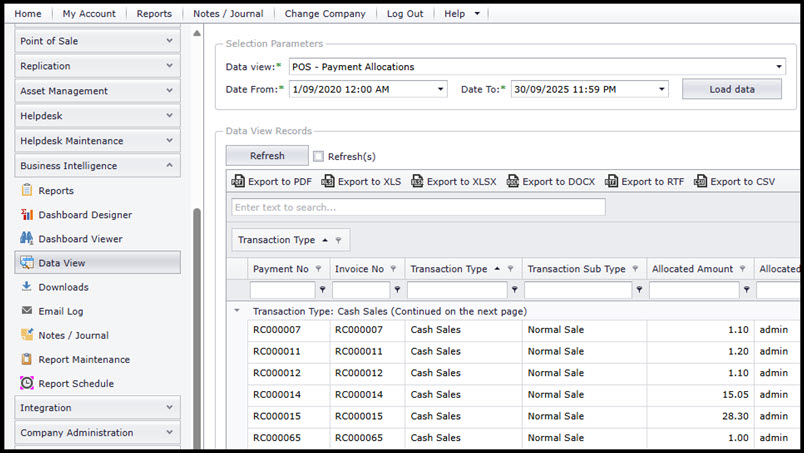
Task: Click the Export to DOCX icon
Action: click(513, 182)
